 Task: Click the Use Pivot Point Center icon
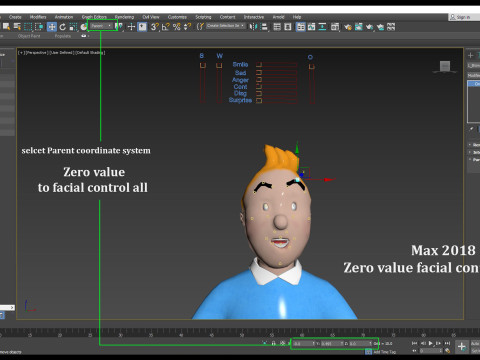point(119,27)
